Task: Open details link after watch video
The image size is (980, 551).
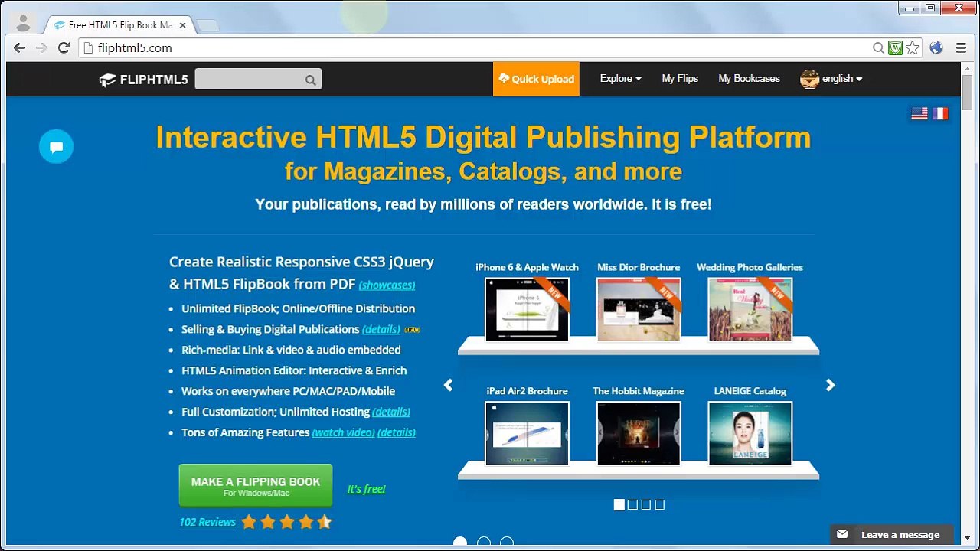Action: [x=397, y=432]
